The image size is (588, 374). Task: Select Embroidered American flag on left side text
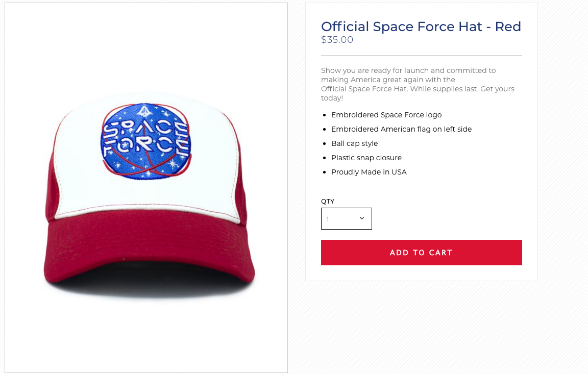401,129
